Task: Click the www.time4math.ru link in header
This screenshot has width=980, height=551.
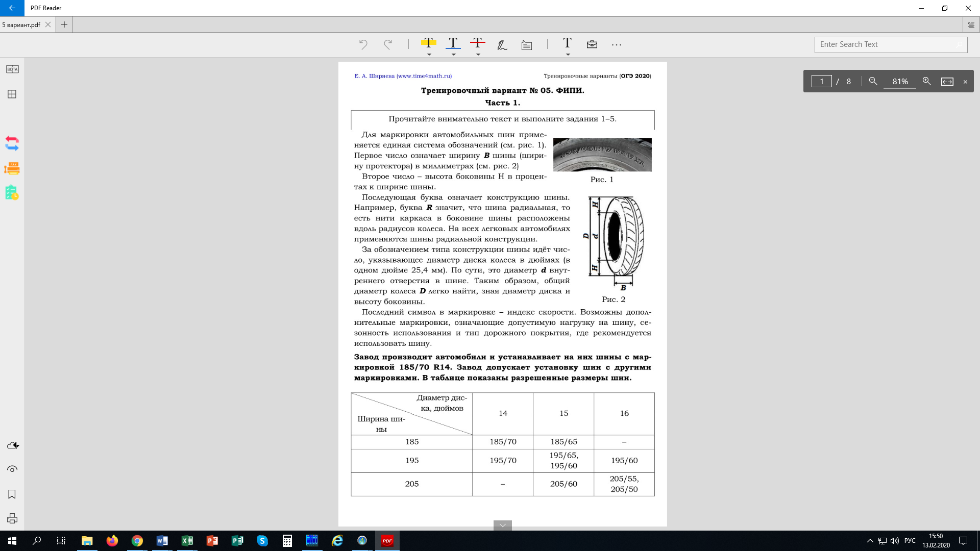Action: [x=424, y=76]
